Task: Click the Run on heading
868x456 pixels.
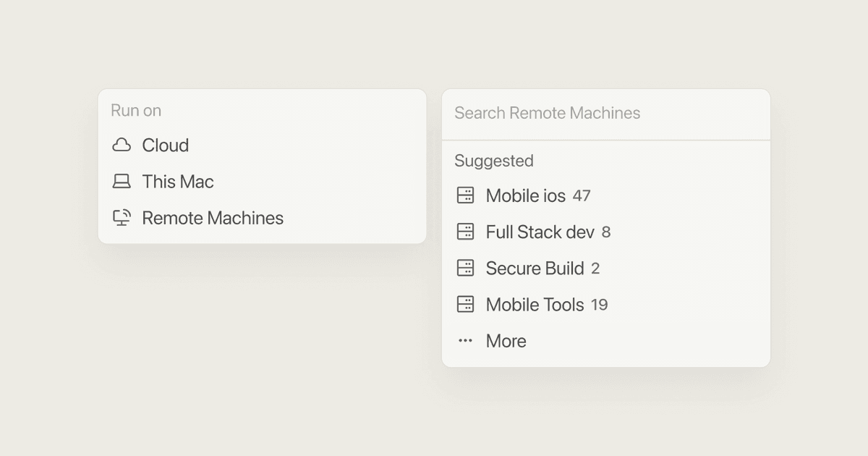Action: click(x=136, y=111)
